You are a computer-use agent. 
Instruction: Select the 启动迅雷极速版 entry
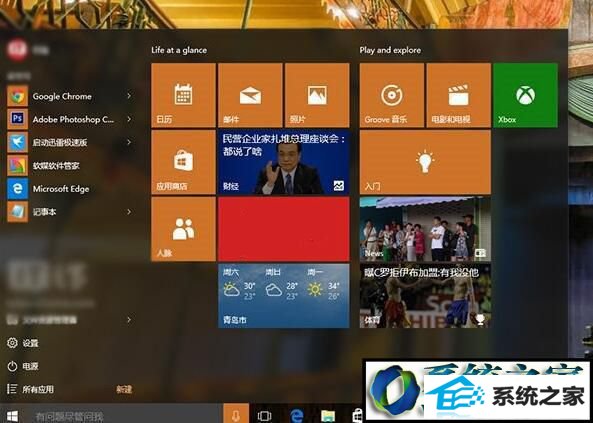point(71,142)
